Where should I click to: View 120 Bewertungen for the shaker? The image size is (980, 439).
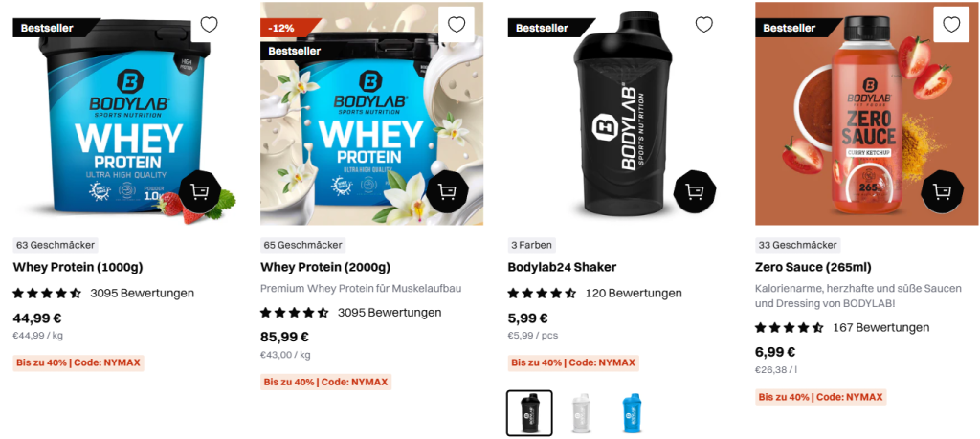[x=634, y=293]
